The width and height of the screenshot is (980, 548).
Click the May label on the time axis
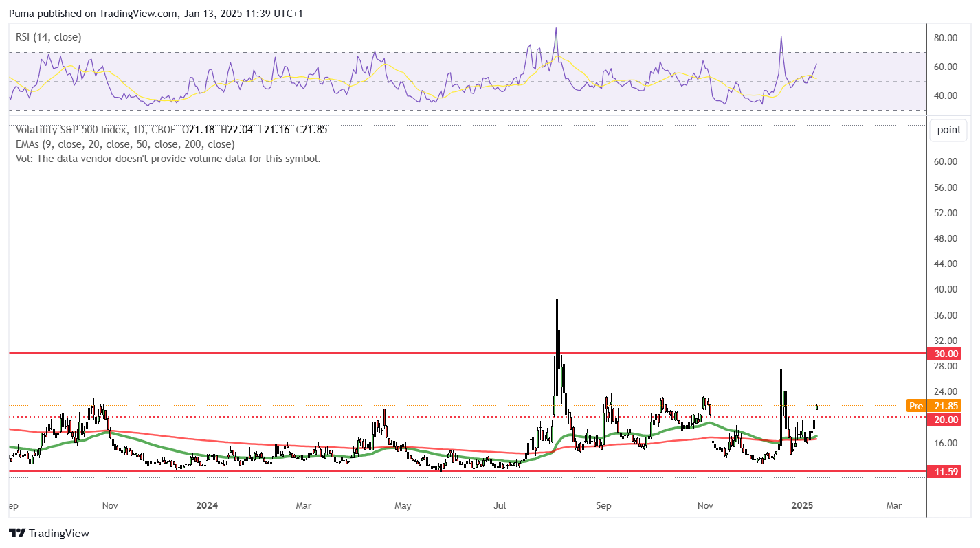coord(403,506)
